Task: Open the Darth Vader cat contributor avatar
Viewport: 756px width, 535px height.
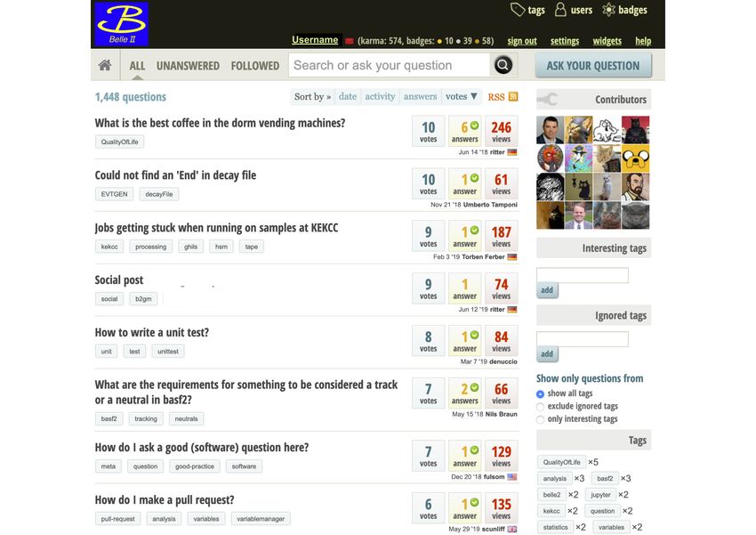Action: pos(635,130)
